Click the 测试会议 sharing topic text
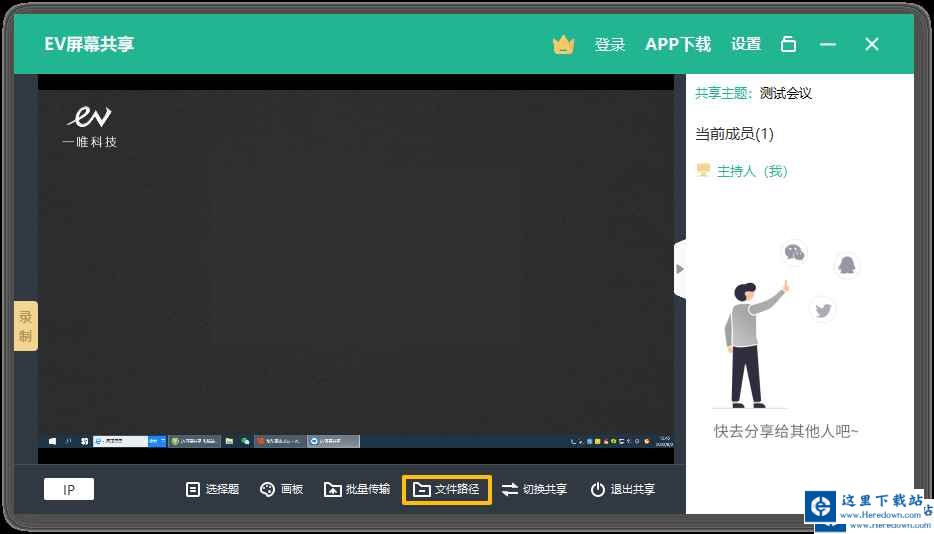The width and height of the screenshot is (934, 534). pos(786,93)
